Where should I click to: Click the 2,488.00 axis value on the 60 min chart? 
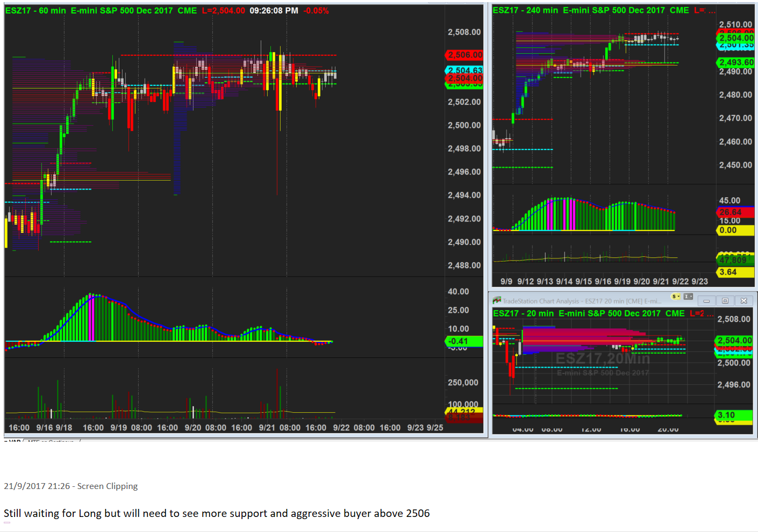464,265
